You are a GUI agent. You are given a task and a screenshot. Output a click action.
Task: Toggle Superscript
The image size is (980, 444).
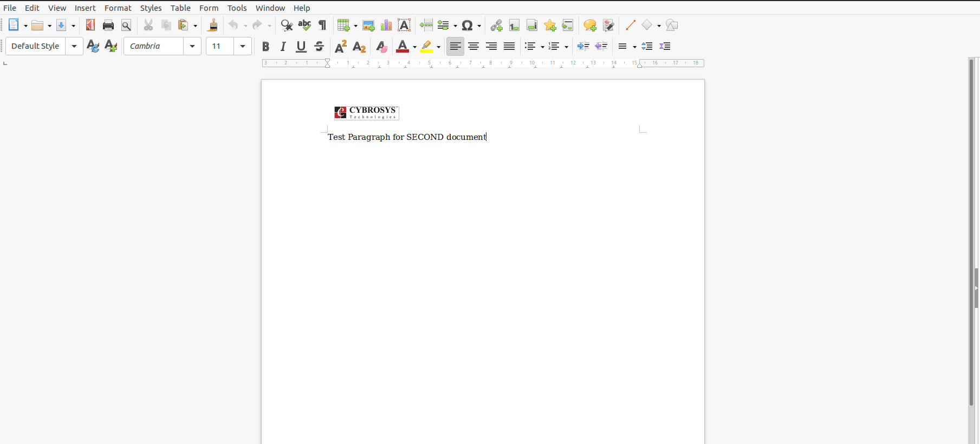tap(341, 47)
